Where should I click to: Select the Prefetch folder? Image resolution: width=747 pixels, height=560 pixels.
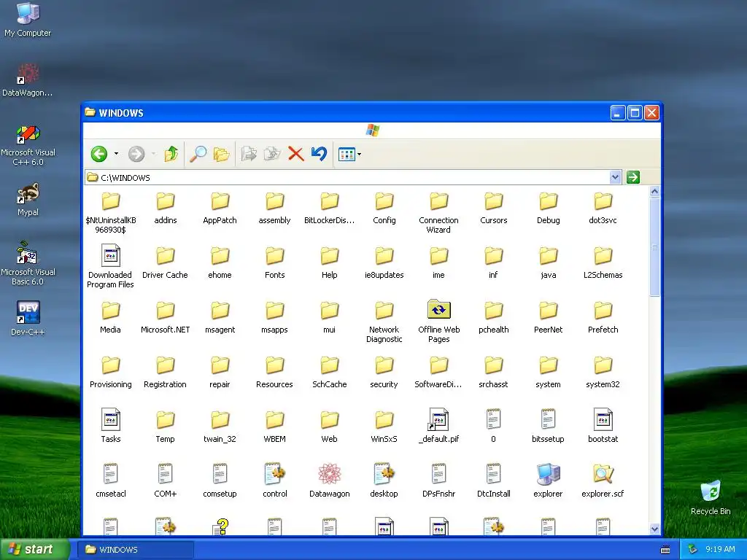(x=603, y=317)
